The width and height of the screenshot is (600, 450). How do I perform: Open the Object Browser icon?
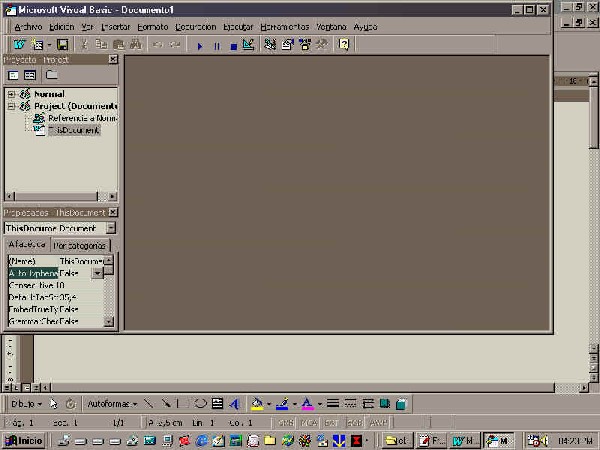tap(305, 45)
